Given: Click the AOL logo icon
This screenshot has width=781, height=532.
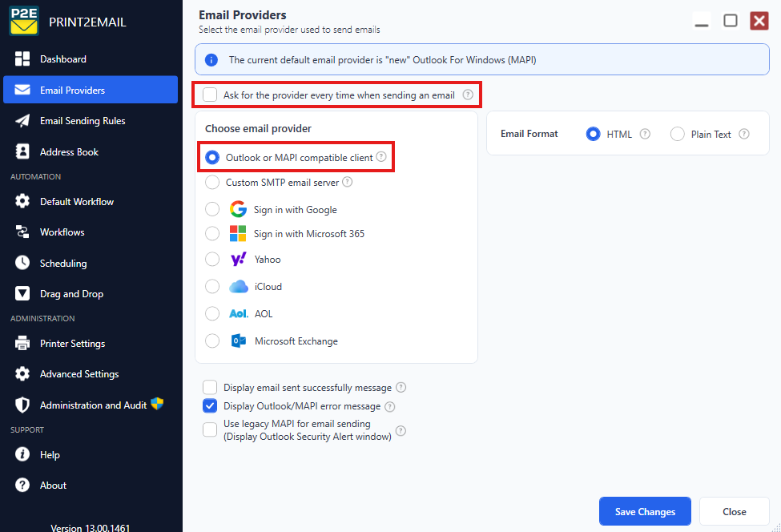Looking at the screenshot, I should point(239,314).
